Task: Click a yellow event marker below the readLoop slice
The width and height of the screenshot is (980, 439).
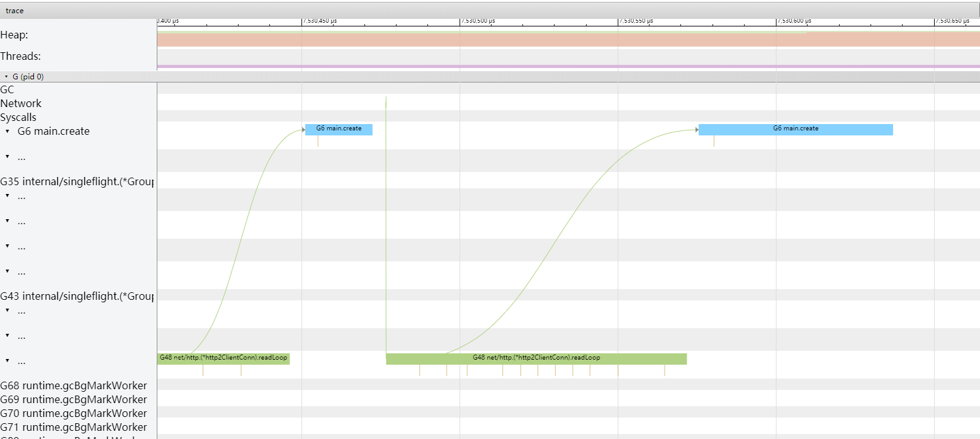Action: click(203, 371)
